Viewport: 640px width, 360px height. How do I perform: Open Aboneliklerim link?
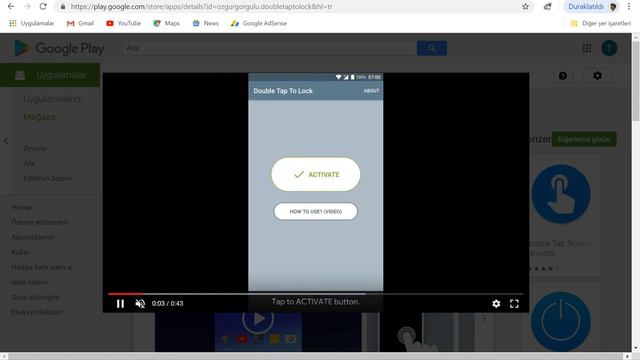33,237
